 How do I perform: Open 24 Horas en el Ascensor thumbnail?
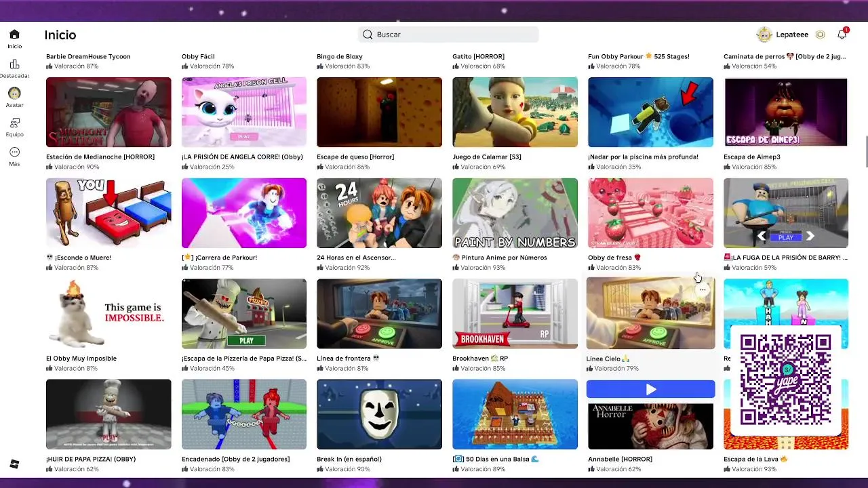tap(379, 213)
